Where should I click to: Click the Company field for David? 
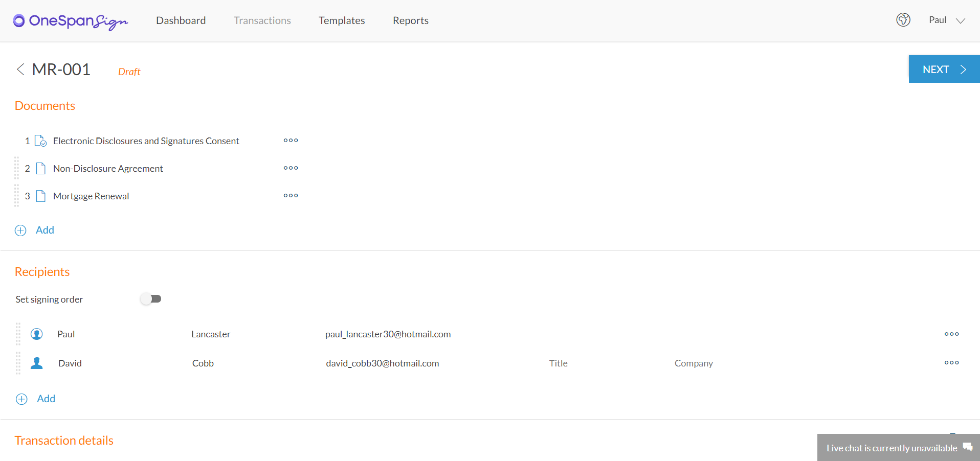(694, 363)
